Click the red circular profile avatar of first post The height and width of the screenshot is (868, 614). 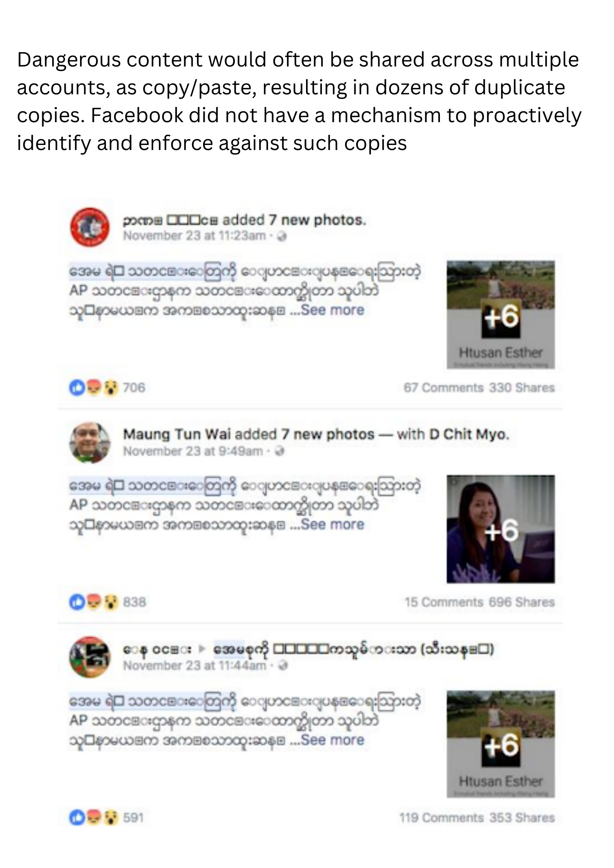pyautogui.click(x=90, y=227)
